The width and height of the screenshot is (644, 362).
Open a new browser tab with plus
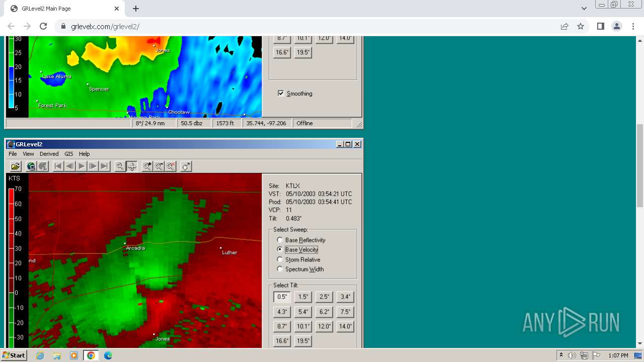tap(136, 9)
